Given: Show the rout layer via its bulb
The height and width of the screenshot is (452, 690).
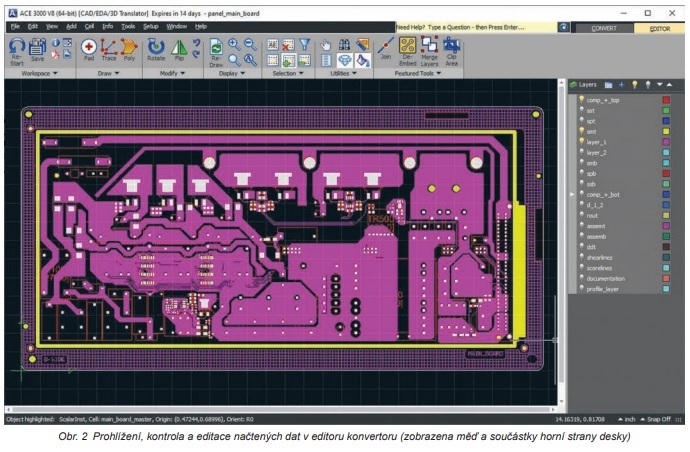Looking at the screenshot, I should [x=581, y=215].
